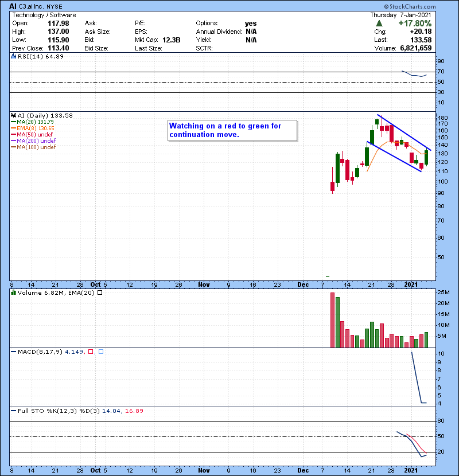The image size is (459, 476).
Task: Click the candlestick icon before AI (Daily)
Action: pyautogui.click(x=13, y=115)
